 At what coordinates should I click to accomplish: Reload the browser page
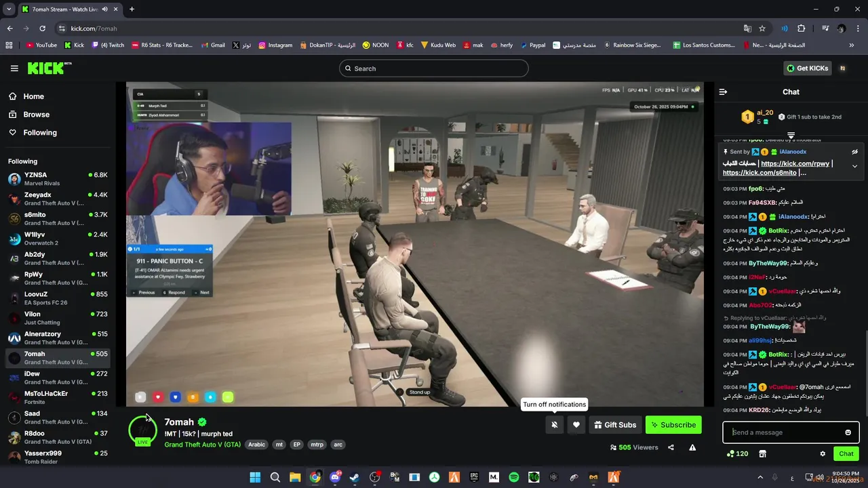coord(42,28)
